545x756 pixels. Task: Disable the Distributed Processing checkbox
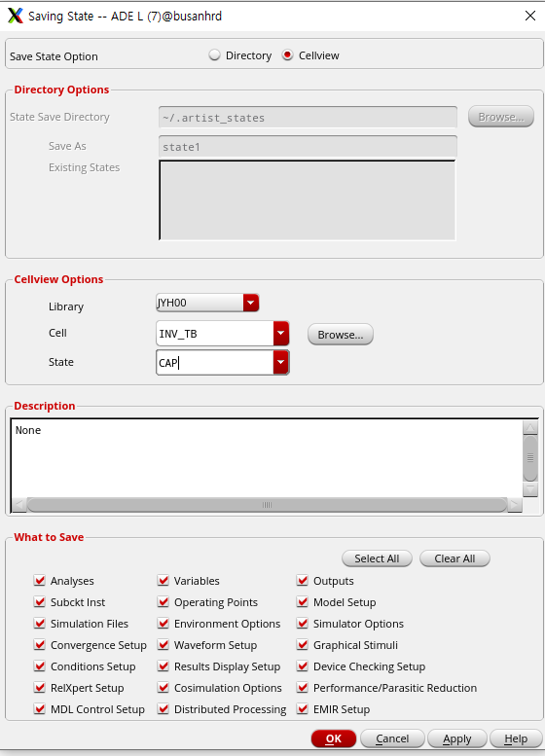163,708
